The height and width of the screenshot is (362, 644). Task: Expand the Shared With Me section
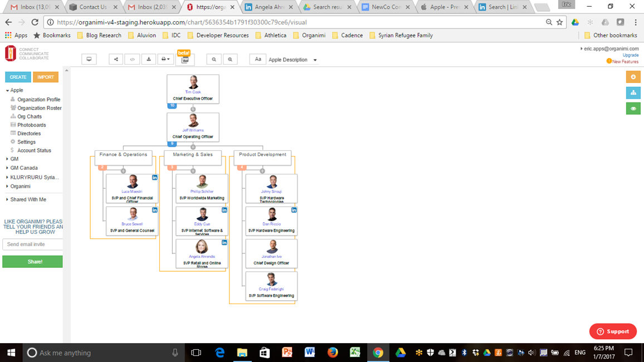7,199
